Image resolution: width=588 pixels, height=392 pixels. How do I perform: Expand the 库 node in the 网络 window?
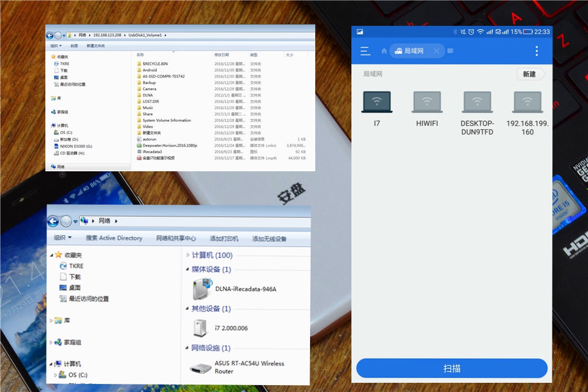[51, 321]
